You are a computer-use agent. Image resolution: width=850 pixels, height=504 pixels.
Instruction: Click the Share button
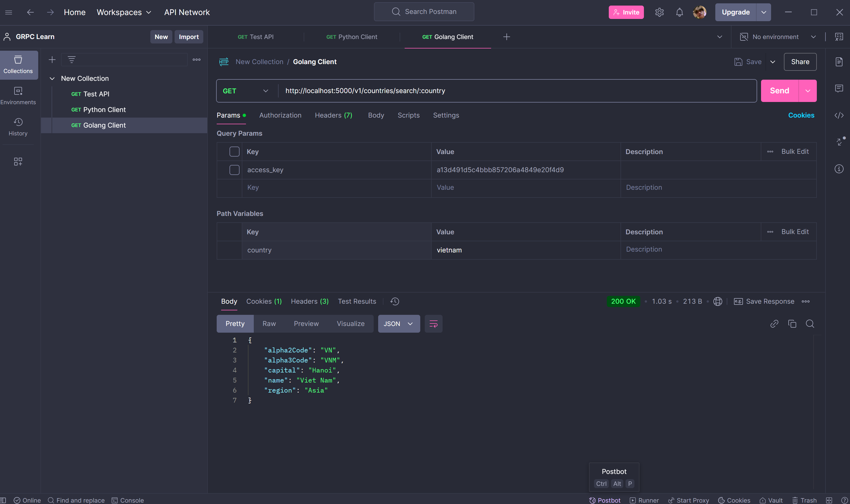point(800,62)
